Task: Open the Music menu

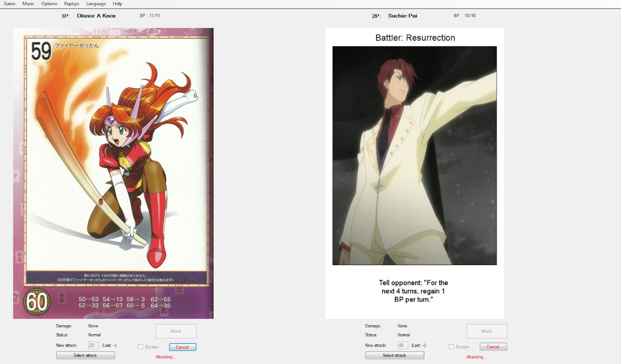Action: pos(28,4)
